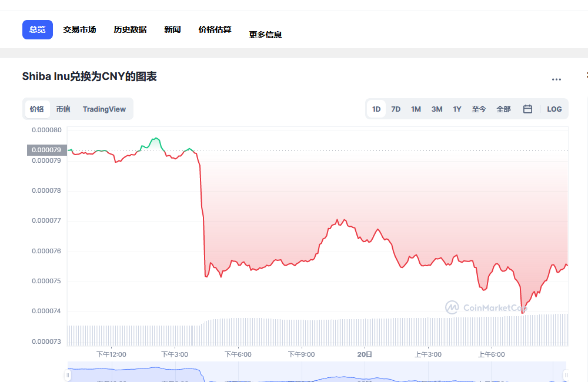Open 价格估算 section
The height and width of the screenshot is (382, 588).
(x=215, y=29)
